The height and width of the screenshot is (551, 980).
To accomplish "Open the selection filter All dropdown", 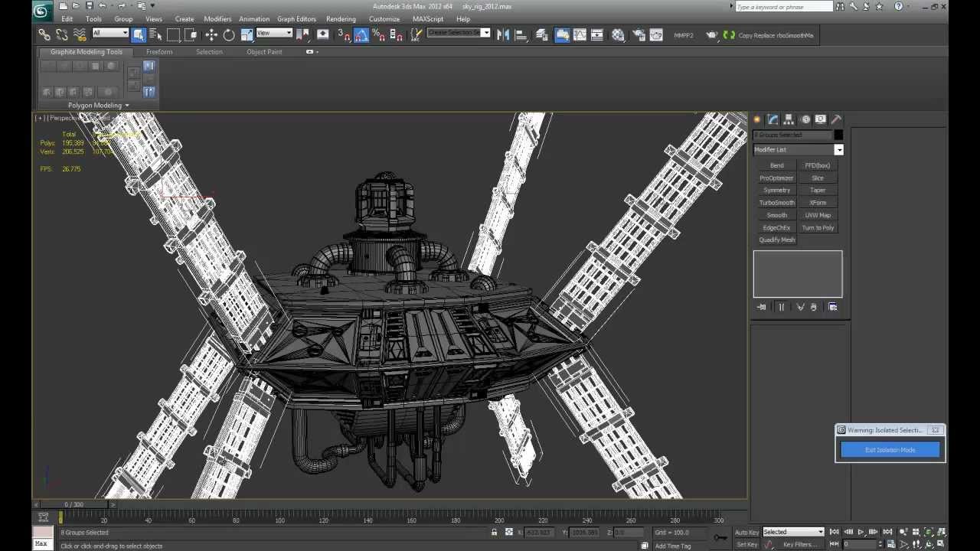I will point(110,33).
